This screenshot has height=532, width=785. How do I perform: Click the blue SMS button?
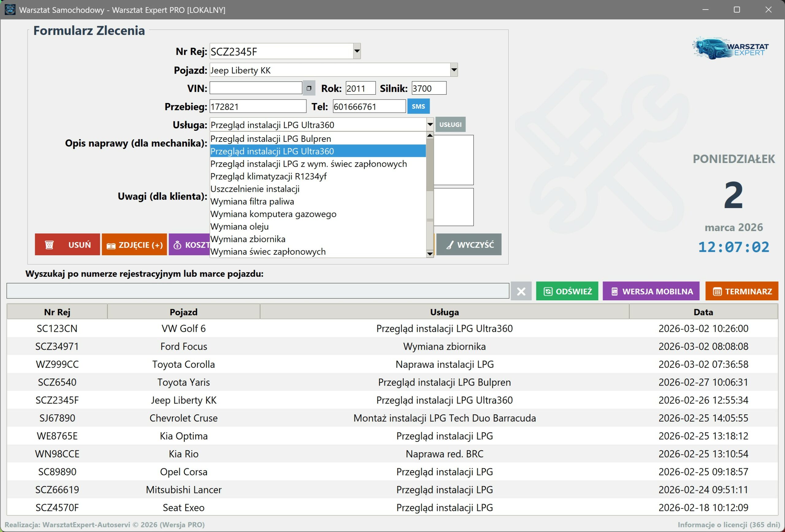[418, 106]
